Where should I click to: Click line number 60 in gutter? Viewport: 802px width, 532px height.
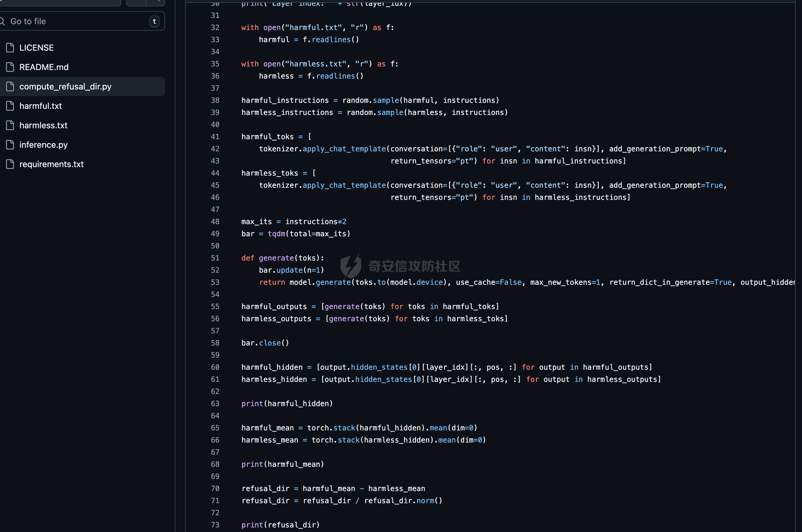215,367
